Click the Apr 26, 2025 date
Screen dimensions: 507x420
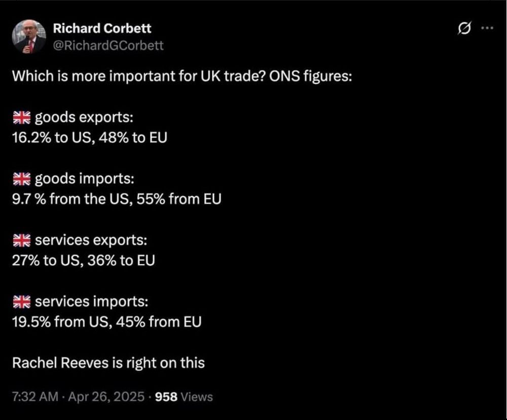point(106,397)
